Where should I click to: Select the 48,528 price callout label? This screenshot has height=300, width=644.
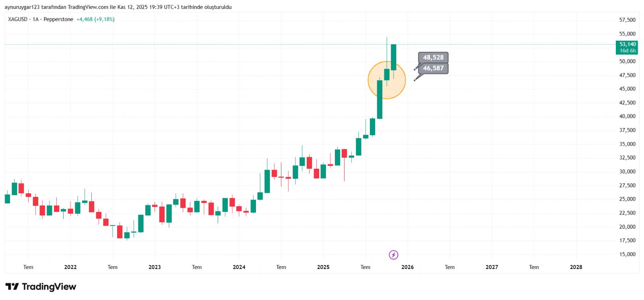point(433,58)
